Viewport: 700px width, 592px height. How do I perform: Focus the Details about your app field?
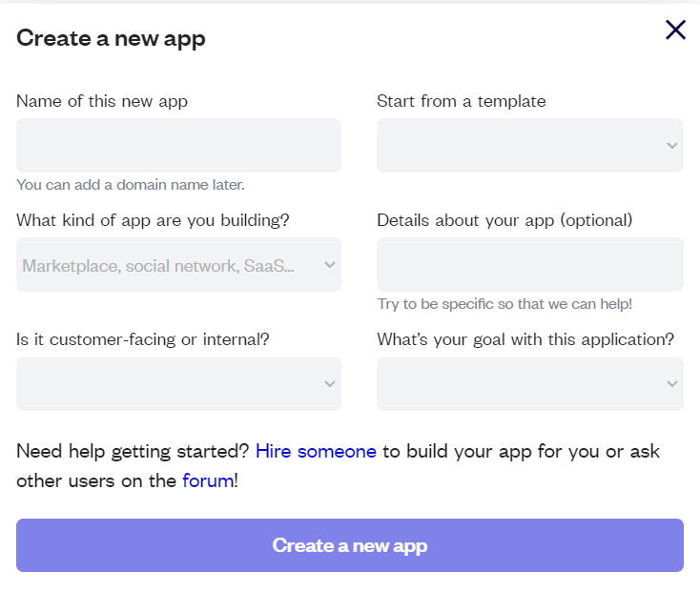[x=530, y=265]
